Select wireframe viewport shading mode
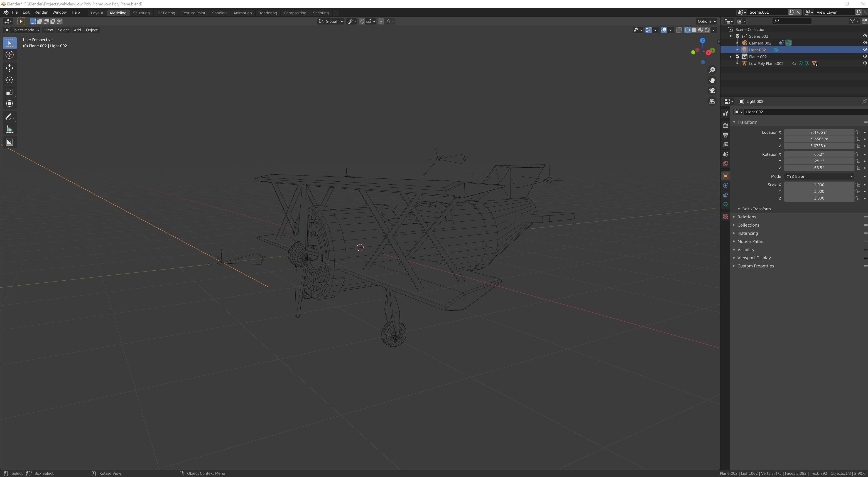This screenshot has height=477, width=868. pos(687,30)
